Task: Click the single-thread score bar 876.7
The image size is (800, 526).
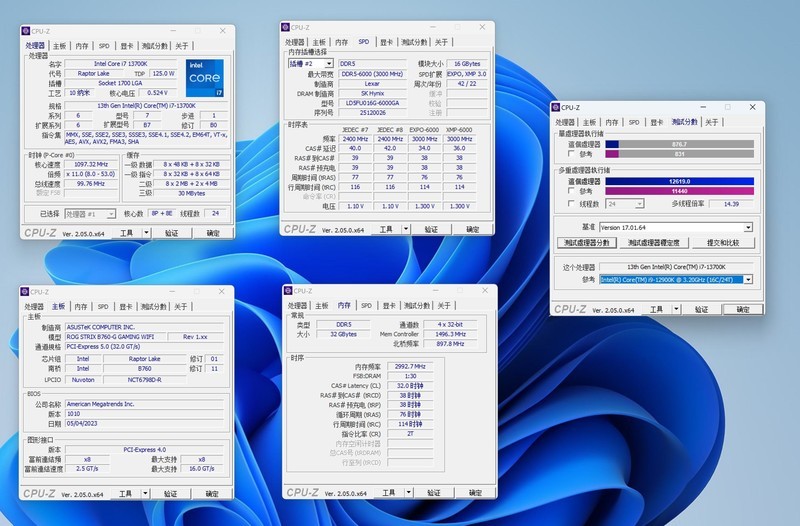Action: [680, 144]
